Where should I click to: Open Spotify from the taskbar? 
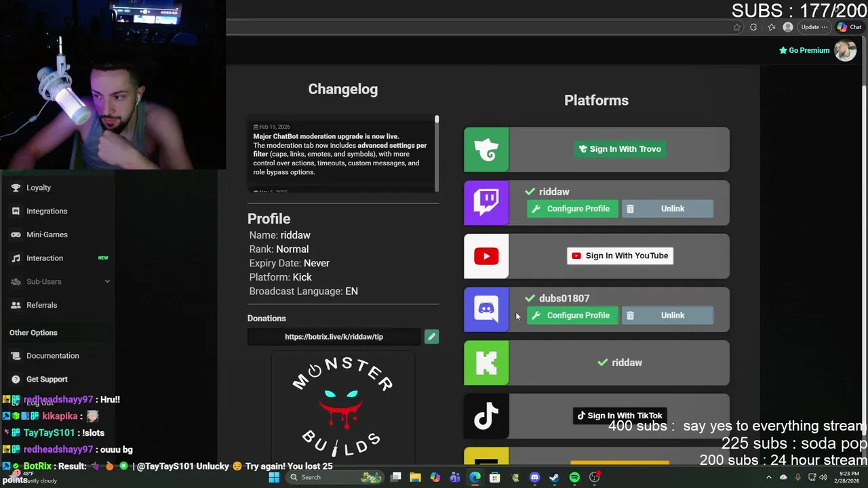tap(574, 477)
